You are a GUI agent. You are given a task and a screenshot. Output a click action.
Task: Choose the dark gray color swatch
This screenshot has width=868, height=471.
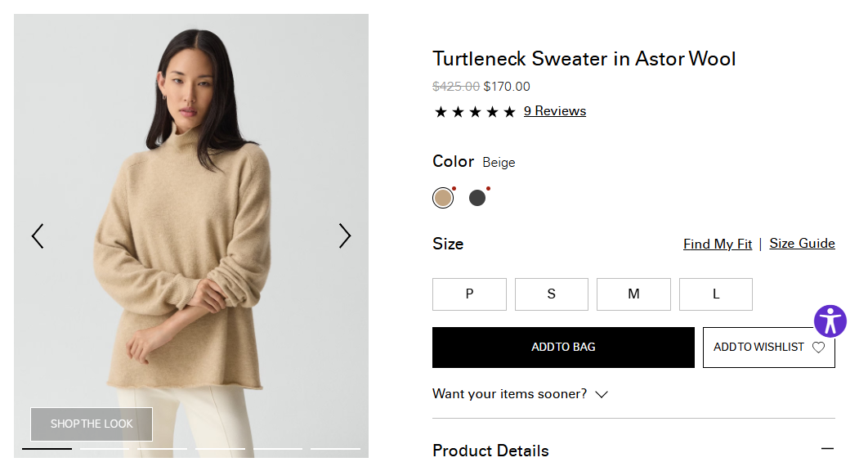pos(477,198)
